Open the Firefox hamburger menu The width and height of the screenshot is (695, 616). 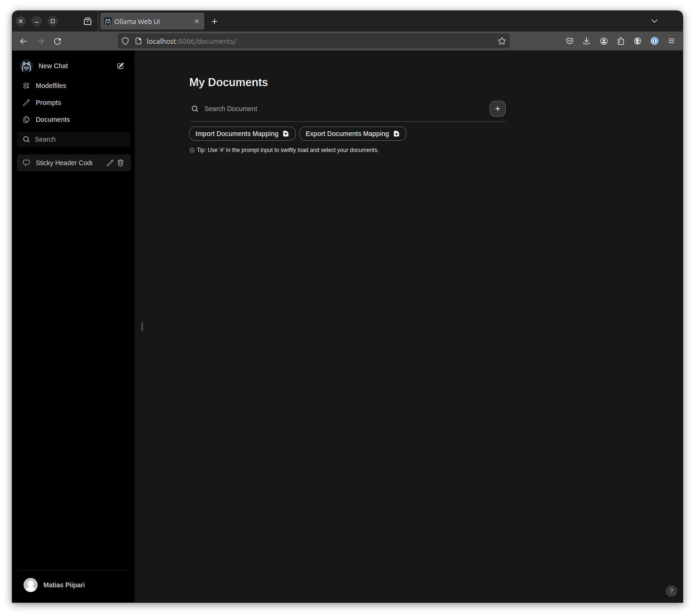tap(671, 41)
